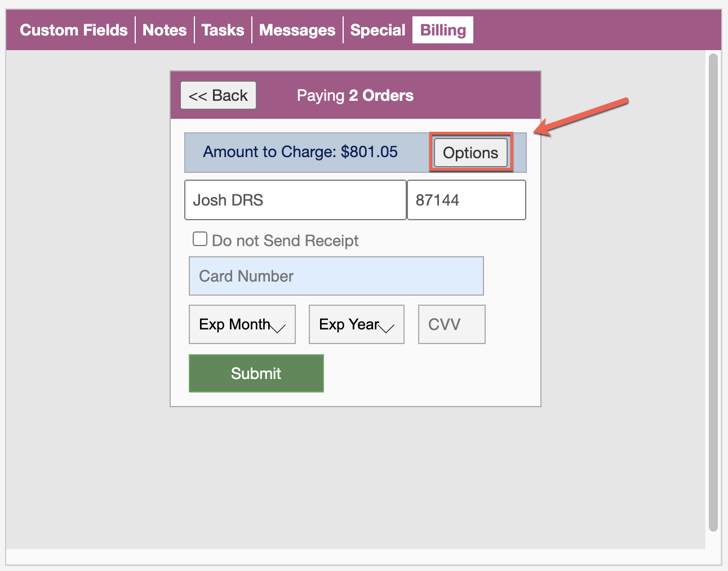Expand the Exp Month dropdown
Viewport: 728px width, 571px height.
(242, 324)
